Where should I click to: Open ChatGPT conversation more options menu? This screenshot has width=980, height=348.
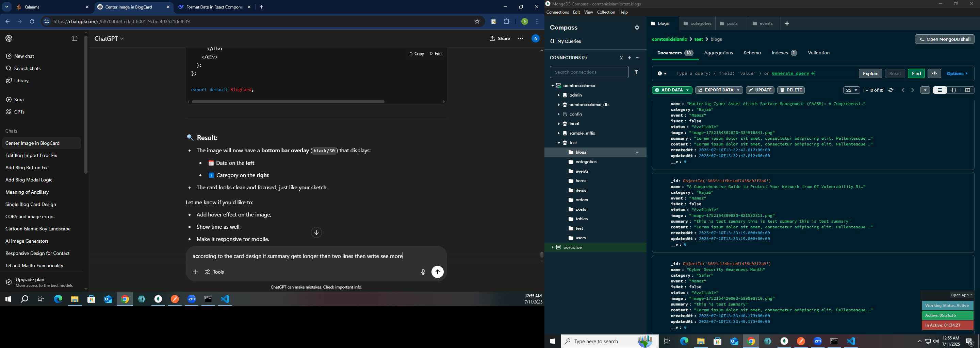520,38
